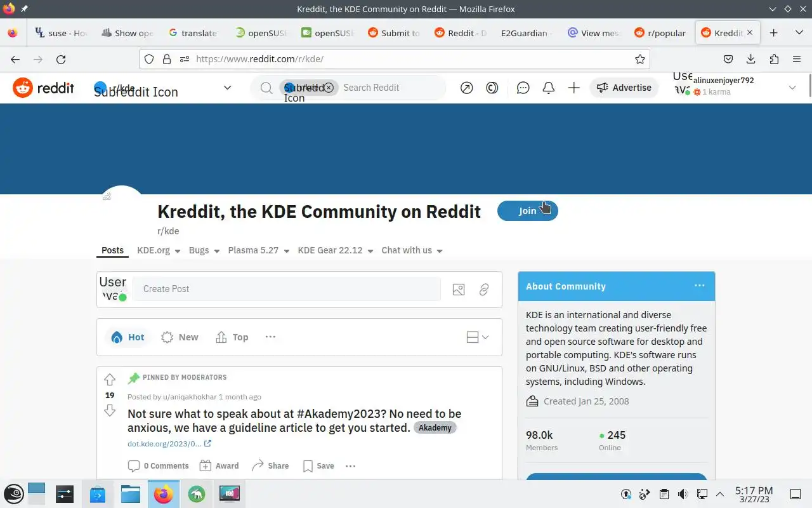
Task: Open openSUSE application launcher
Action: (14, 494)
